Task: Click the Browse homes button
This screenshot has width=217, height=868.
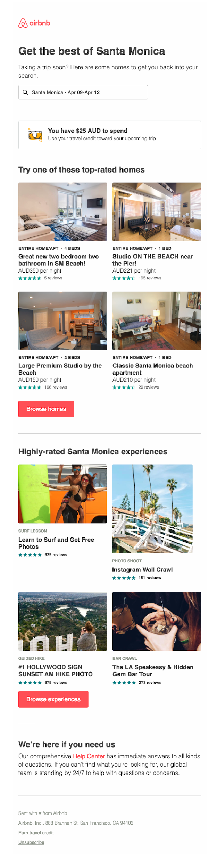Action: click(46, 409)
